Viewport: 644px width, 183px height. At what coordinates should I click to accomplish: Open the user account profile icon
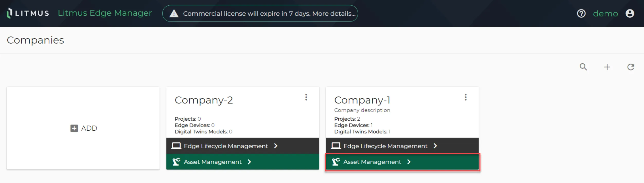(630, 13)
